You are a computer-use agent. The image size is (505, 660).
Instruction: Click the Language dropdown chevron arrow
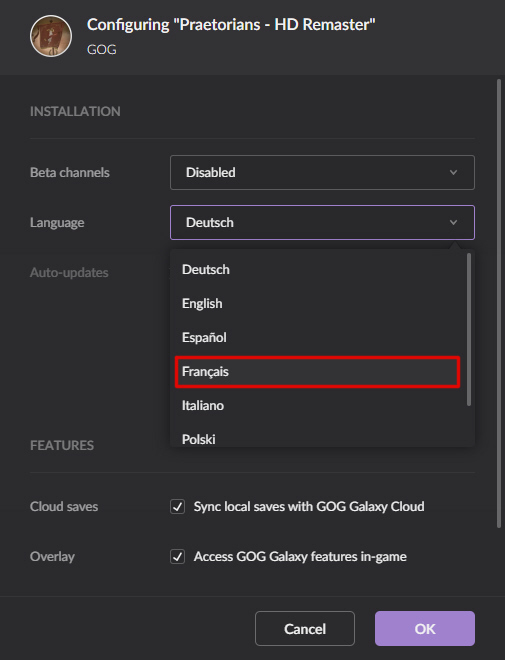(453, 222)
